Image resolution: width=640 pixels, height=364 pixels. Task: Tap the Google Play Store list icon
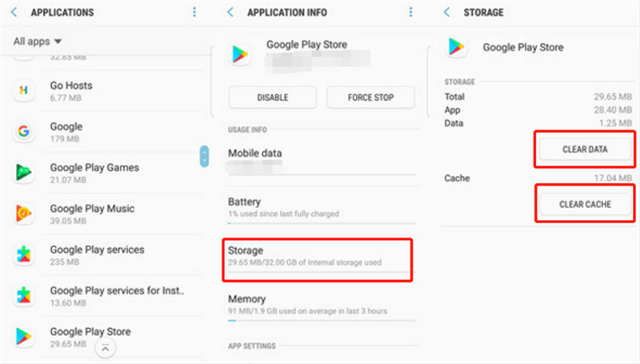[25, 336]
